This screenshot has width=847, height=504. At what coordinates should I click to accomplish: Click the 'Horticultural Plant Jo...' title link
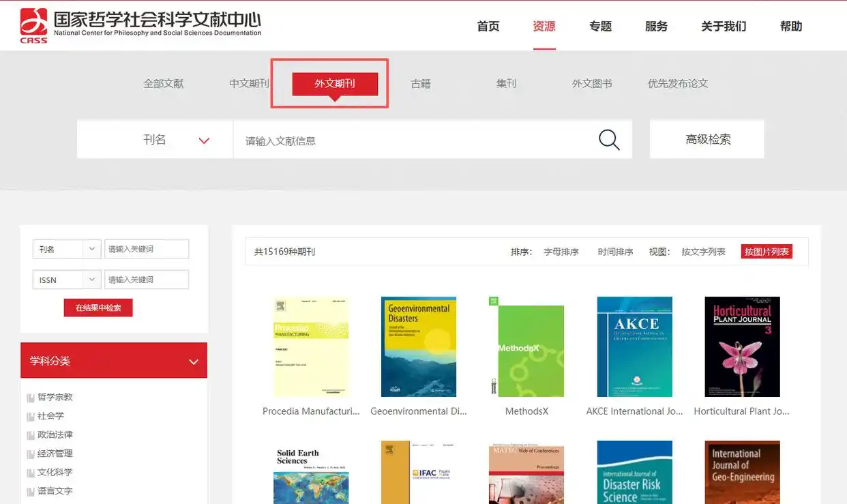click(x=742, y=411)
